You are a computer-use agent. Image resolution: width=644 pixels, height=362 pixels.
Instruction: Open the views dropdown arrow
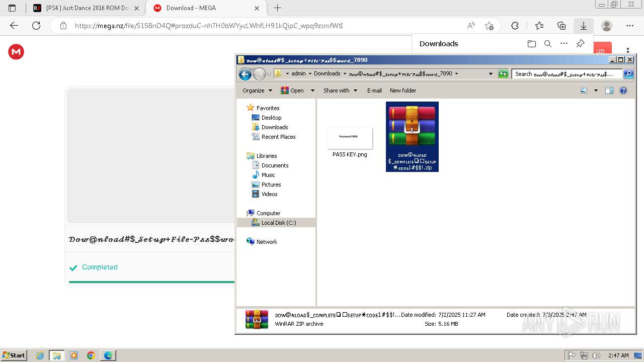click(x=596, y=90)
